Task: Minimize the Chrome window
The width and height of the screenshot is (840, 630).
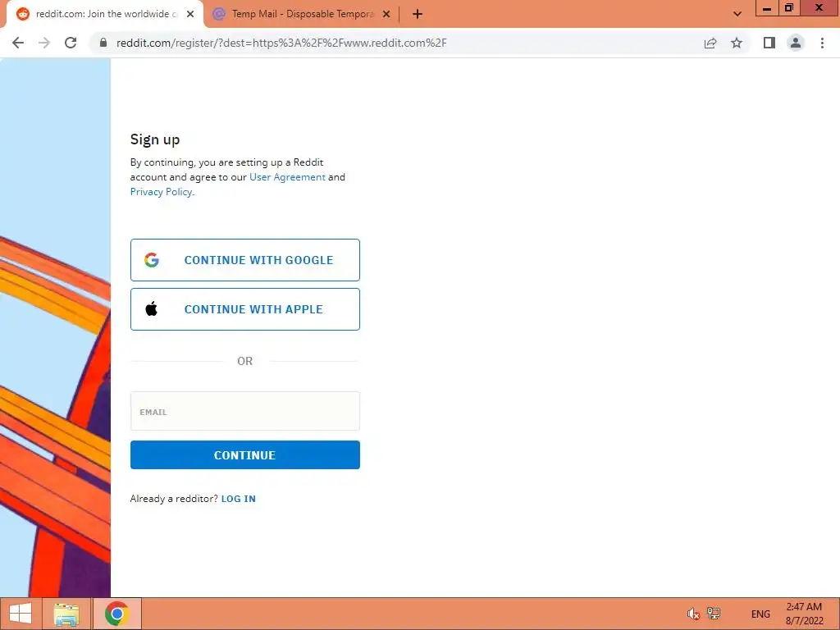Action: (767, 8)
